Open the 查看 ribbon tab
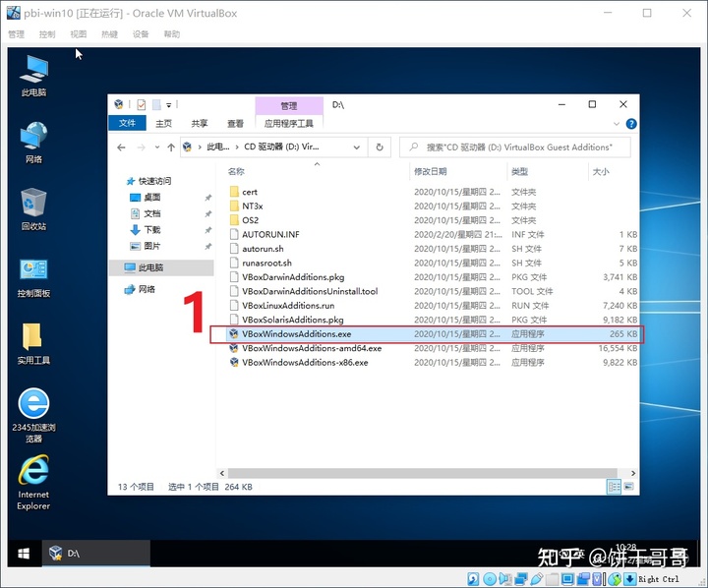The height and width of the screenshot is (588, 708). click(x=235, y=123)
